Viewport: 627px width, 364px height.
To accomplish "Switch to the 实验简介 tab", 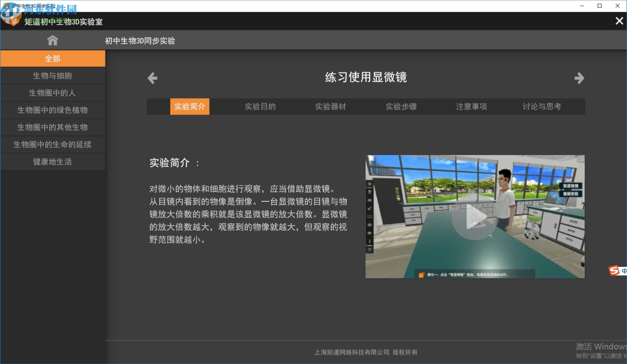I will click(x=190, y=107).
